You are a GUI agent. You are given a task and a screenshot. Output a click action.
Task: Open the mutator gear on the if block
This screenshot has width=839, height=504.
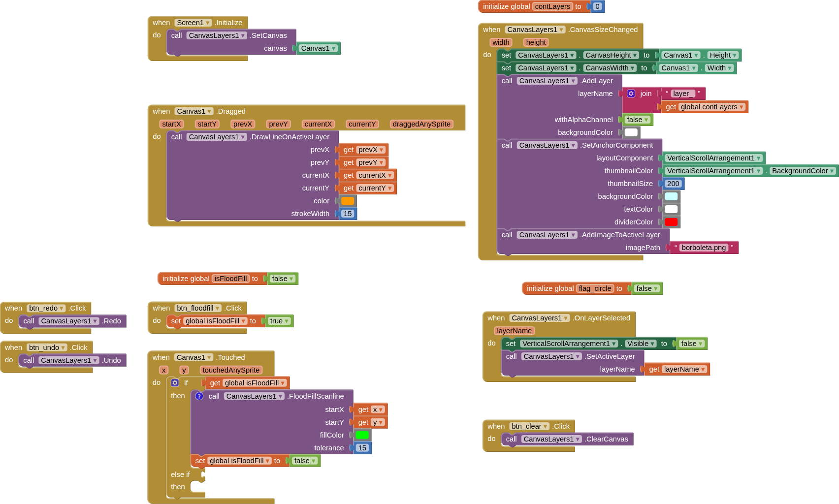coord(175,383)
